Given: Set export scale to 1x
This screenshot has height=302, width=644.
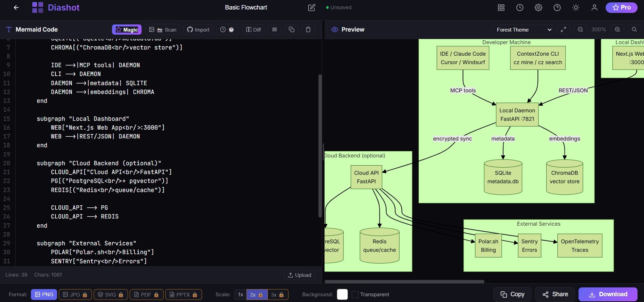Looking at the screenshot, I should [x=240, y=294].
